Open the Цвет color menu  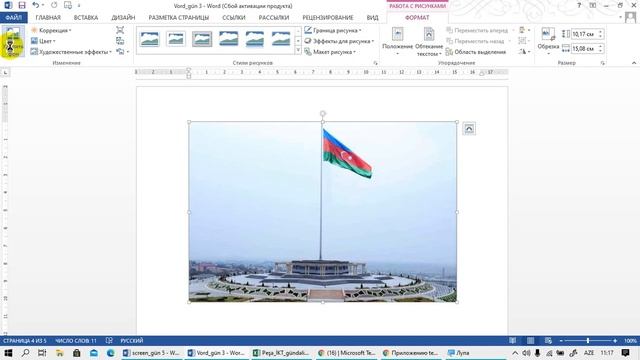coord(43,41)
